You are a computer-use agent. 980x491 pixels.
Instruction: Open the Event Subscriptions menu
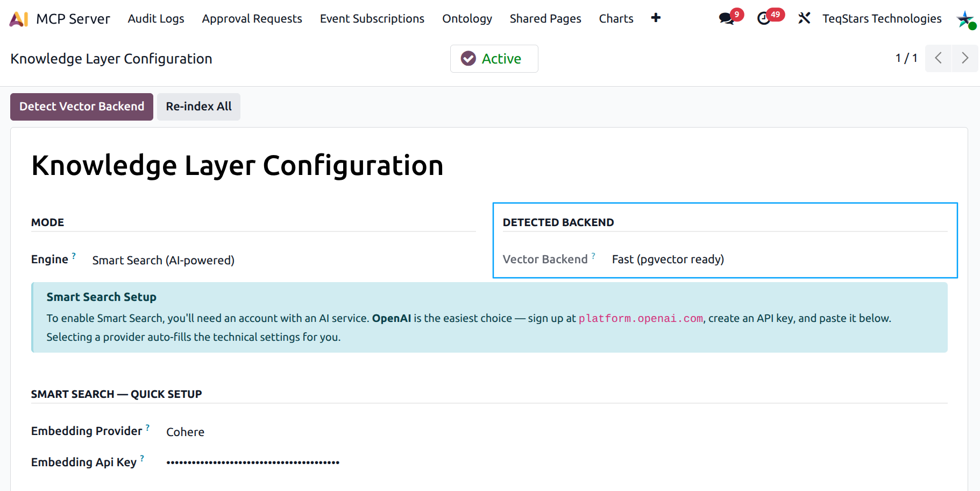pyautogui.click(x=372, y=19)
